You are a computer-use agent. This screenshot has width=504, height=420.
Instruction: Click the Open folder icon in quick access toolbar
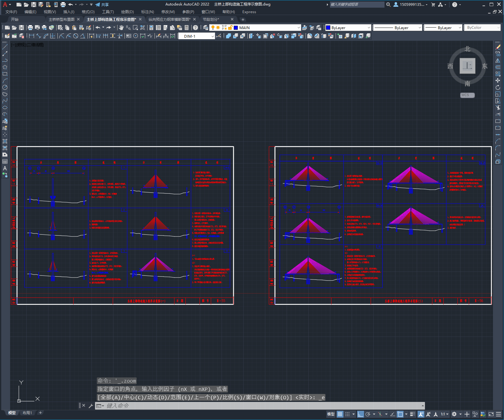coord(26,5)
